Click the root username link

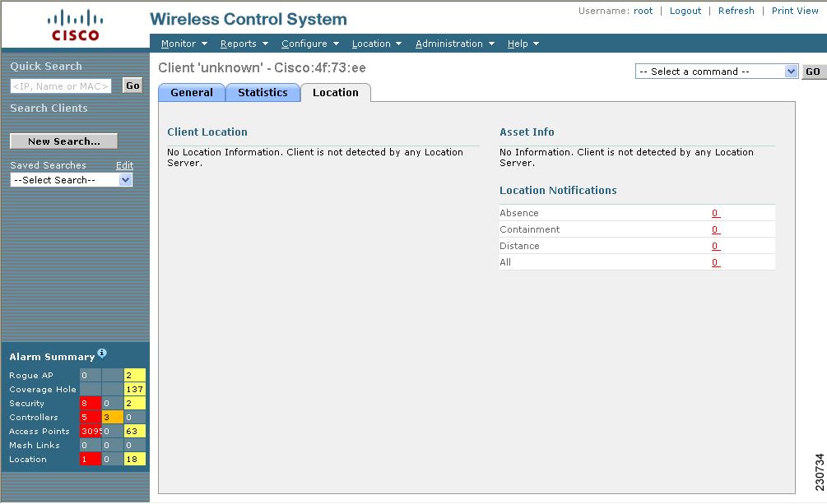(x=643, y=11)
